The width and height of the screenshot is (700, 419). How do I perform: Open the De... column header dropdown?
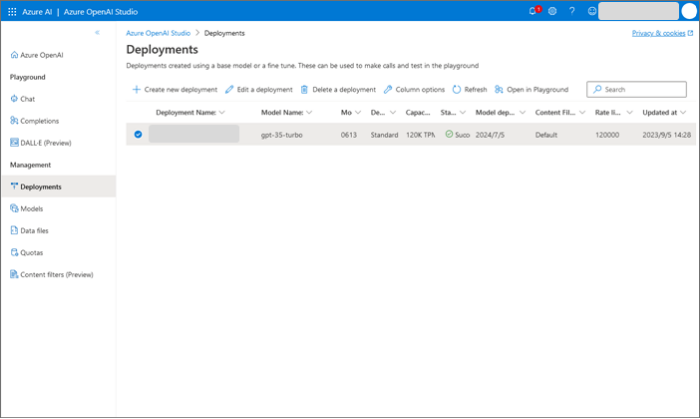click(393, 112)
